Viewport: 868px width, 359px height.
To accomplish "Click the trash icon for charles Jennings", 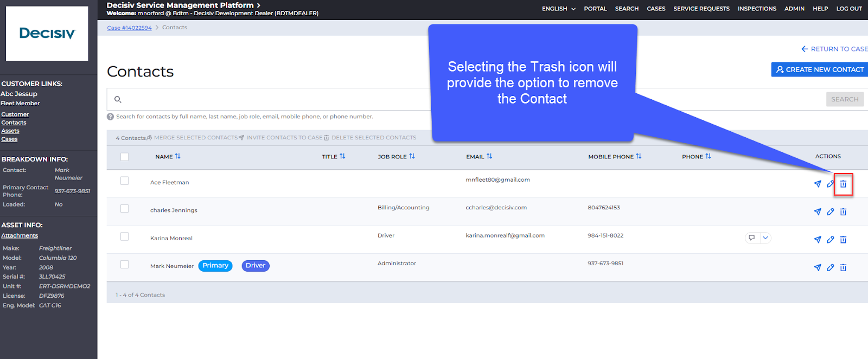I will coord(843,212).
